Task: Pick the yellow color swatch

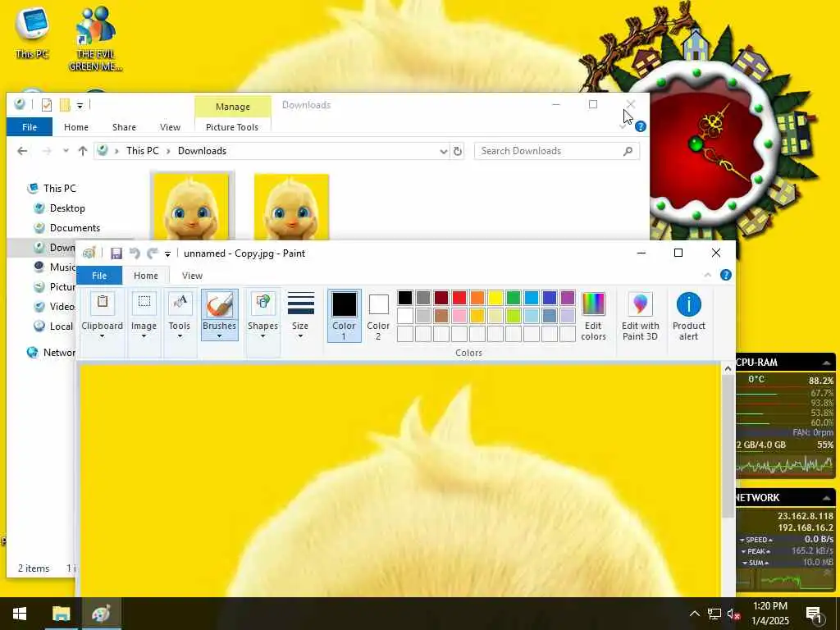Action: (x=495, y=297)
